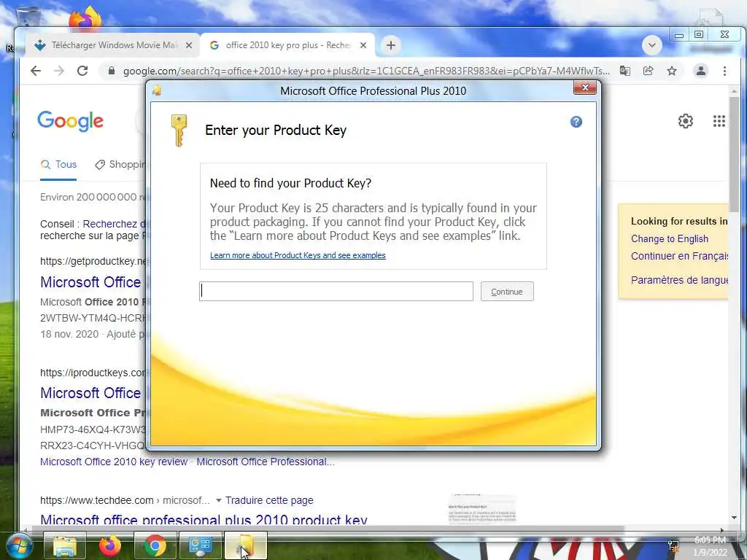Click the share page icon in Chrome
747x560 pixels.
(648, 71)
